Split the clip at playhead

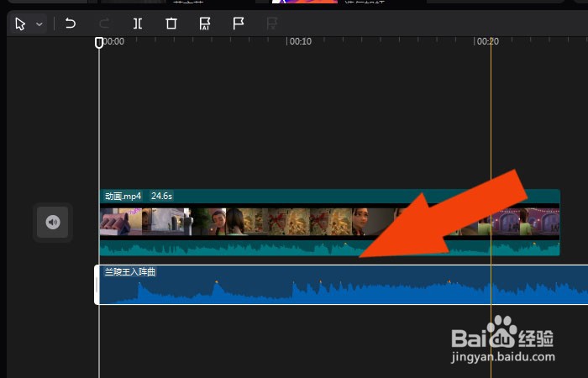coord(138,24)
